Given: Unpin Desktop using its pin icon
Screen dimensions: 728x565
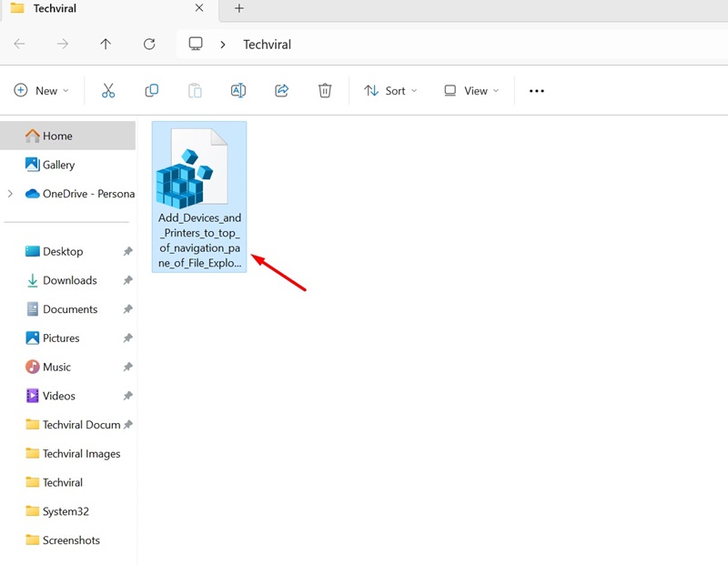Looking at the screenshot, I should 127,251.
